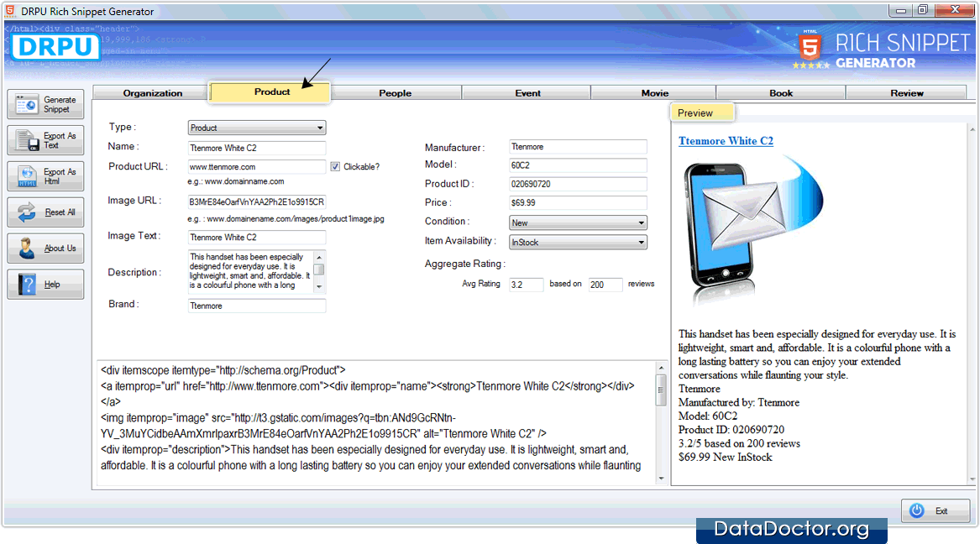Open the Ttenmore White C2 preview link
The height and width of the screenshot is (544, 980).
pyautogui.click(x=726, y=141)
